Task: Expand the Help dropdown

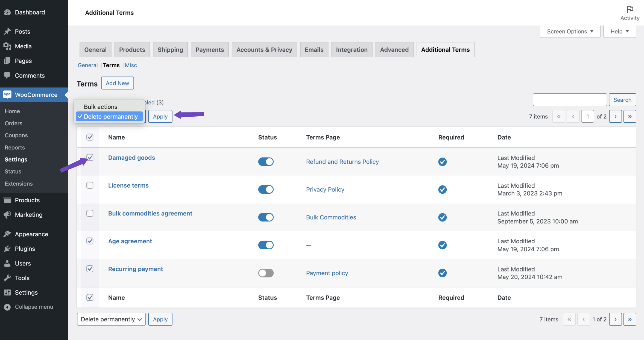Action: pos(619,31)
